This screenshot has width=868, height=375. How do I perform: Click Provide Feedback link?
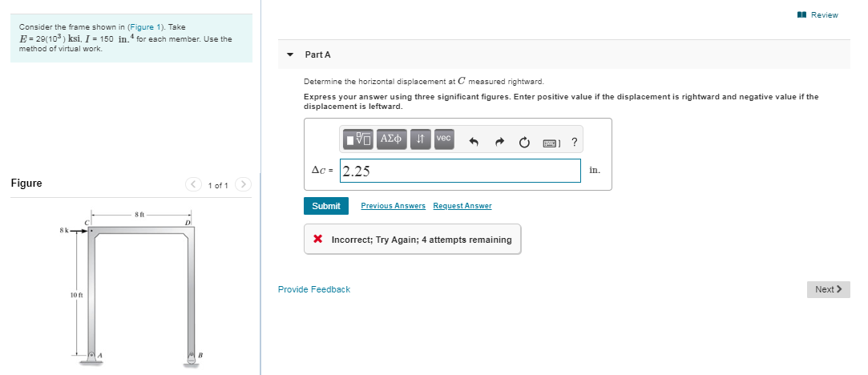point(314,289)
